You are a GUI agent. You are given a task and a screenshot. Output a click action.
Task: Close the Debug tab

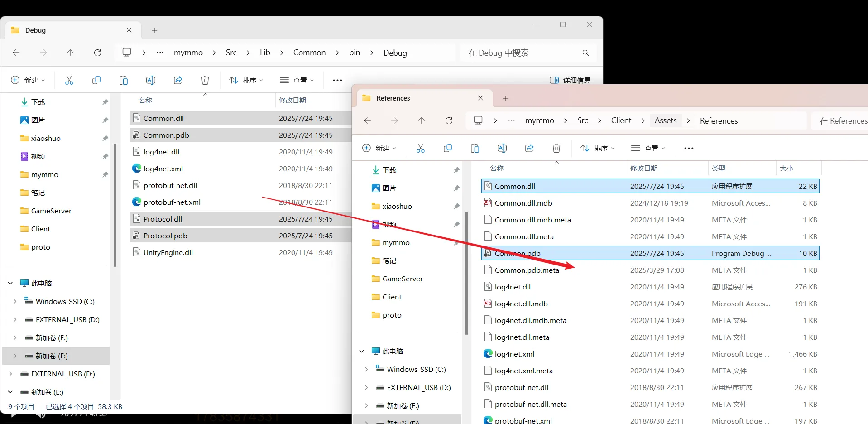(129, 30)
